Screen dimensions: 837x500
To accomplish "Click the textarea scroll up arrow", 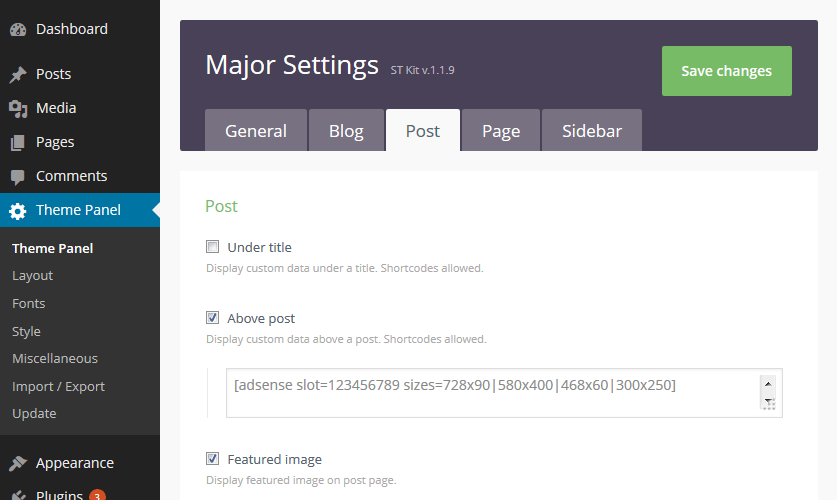I will 768,384.
